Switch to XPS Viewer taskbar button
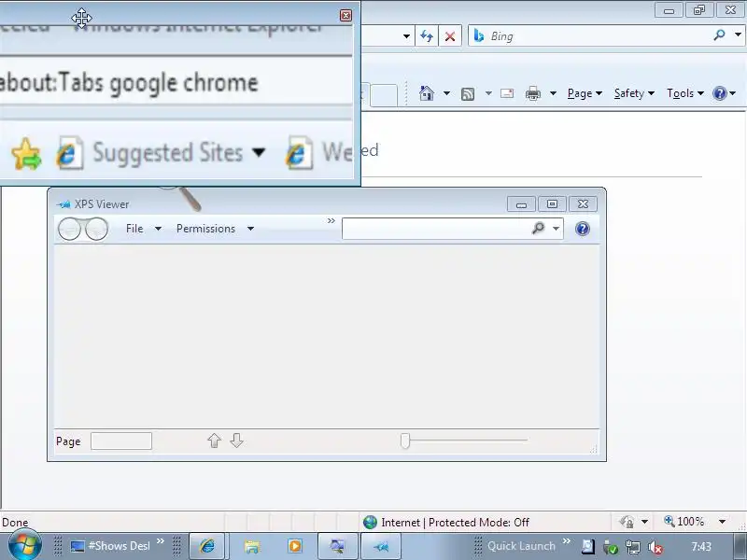This screenshot has width=747, height=560. coord(381,546)
